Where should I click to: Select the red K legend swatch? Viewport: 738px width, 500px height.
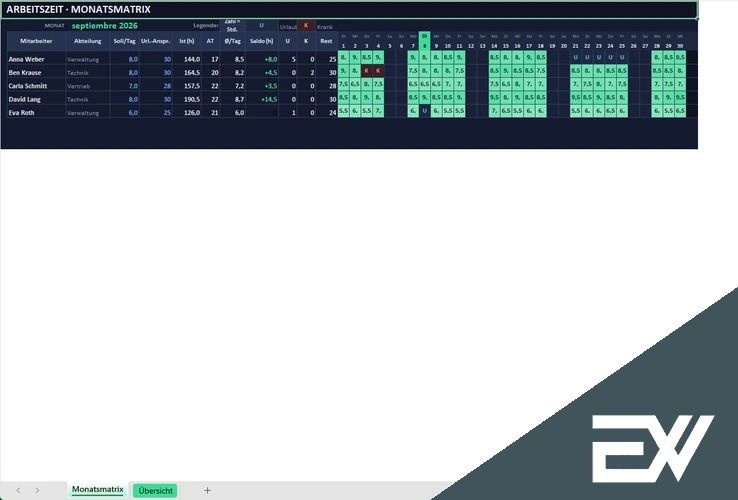pyautogui.click(x=306, y=26)
